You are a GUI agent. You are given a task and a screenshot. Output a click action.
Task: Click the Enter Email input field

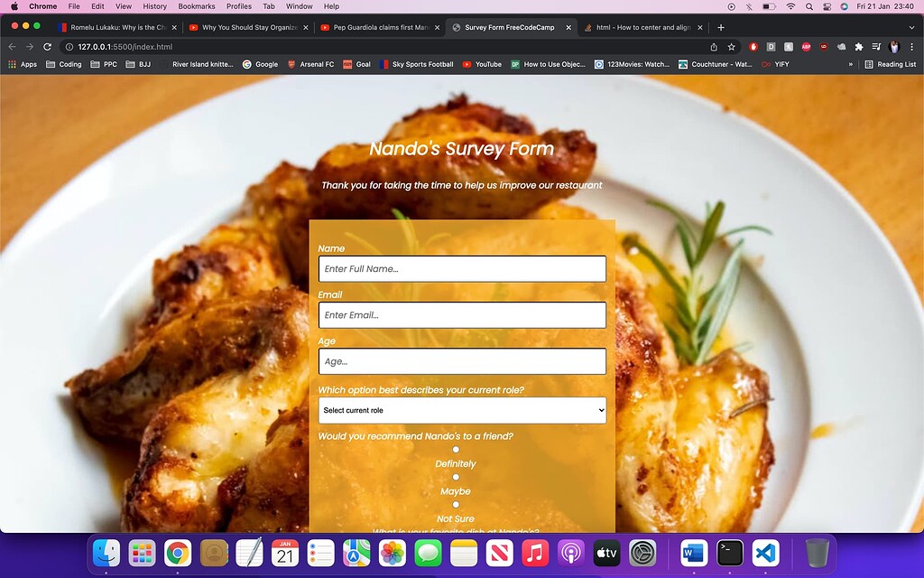pyautogui.click(x=462, y=315)
